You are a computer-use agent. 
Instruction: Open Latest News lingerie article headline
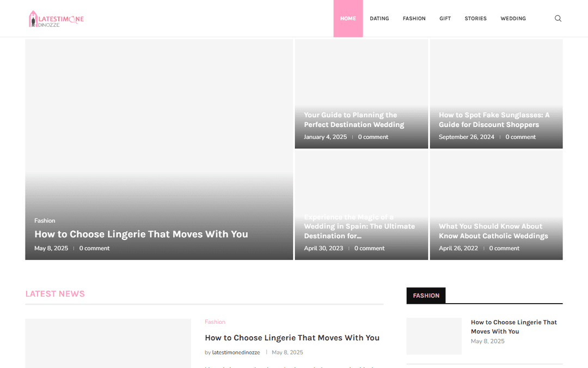tap(292, 337)
